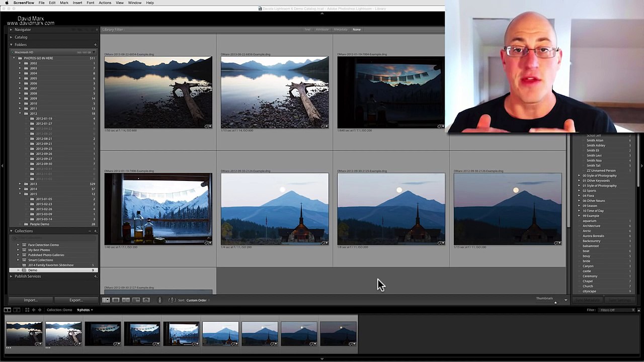Viewport: 644px width, 362px height.
Task: Expand the Navigator panel
Action: coord(11,30)
